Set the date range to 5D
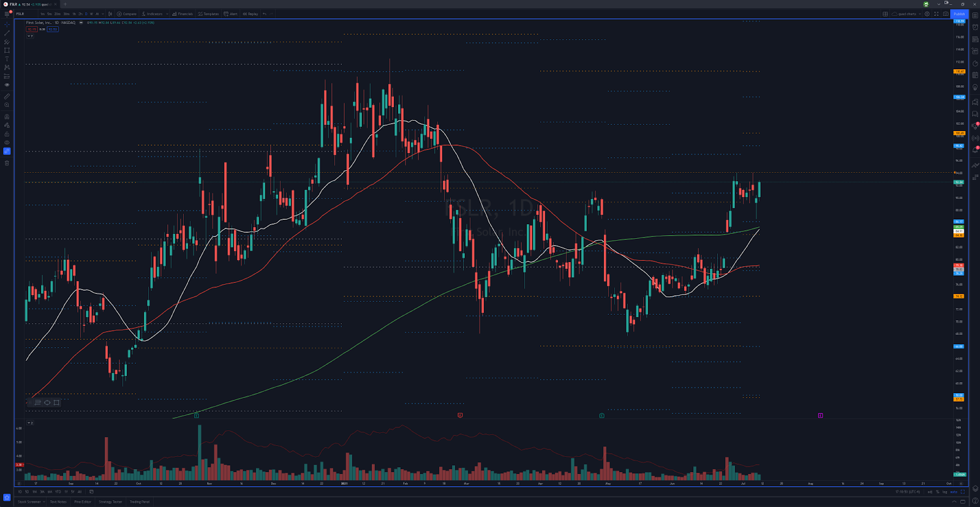The height and width of the screenshot is (507, 980). (27, 492)
